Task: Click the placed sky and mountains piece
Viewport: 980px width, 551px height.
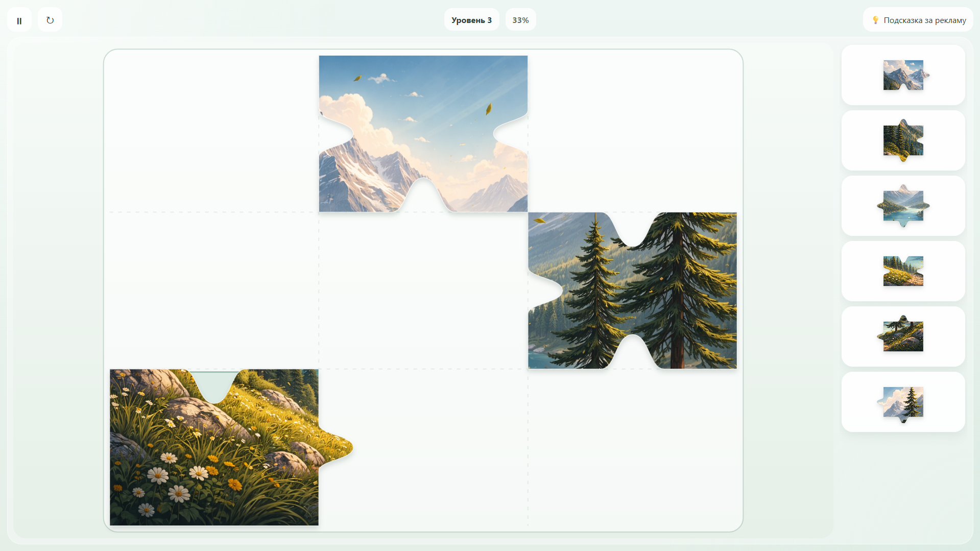Action: pyautogui.click(x=423, y=134)
